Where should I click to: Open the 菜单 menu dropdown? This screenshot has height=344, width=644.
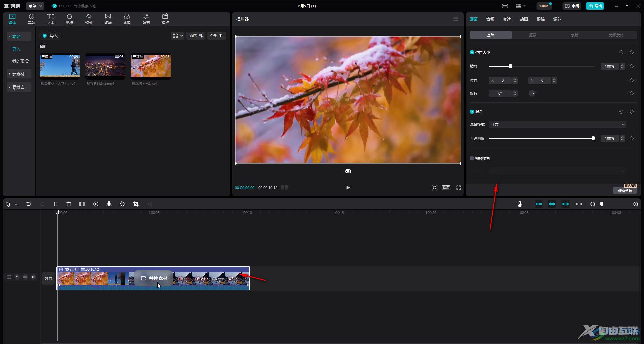[x=35, y=6]
